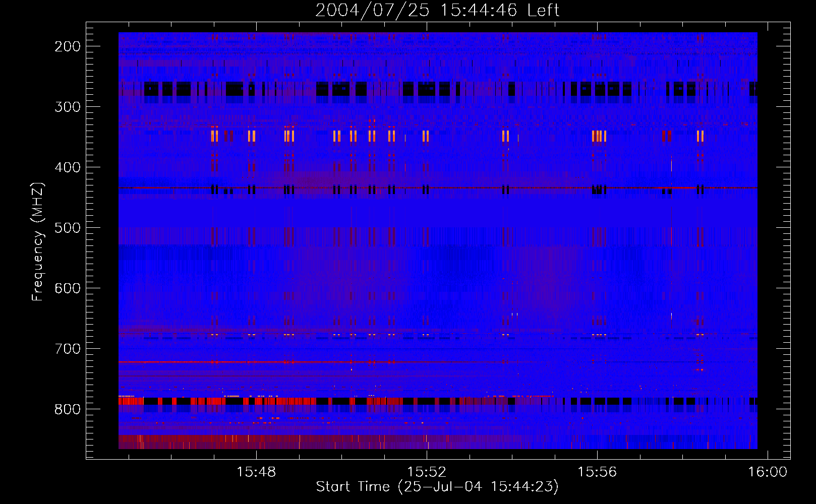Viewport: 816px width, 504px height.
Task: Select the 'Frequency (MHZ)' axis label
Action: [38, 241]
